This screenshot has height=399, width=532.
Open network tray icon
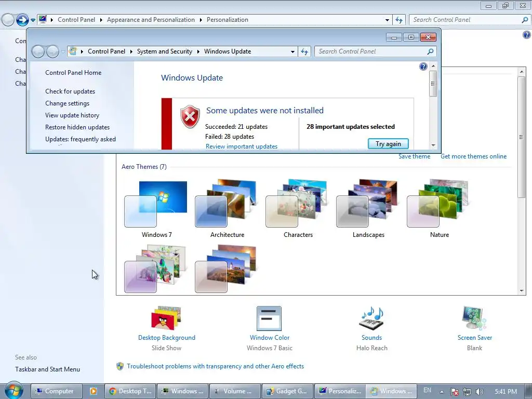point(467,392)
